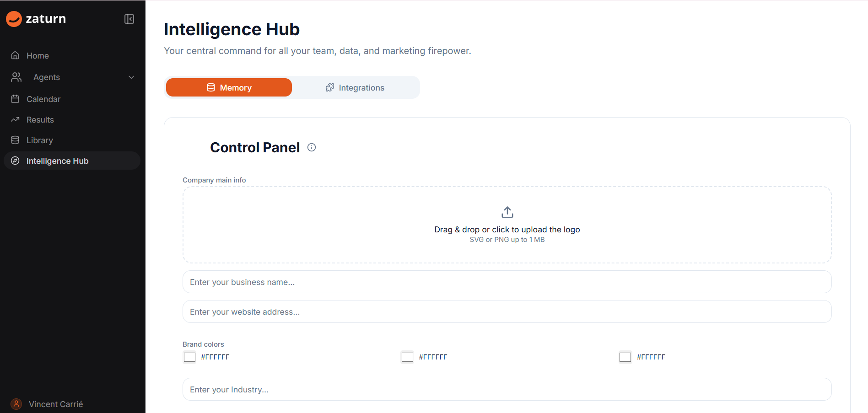Screen dimensions: 868x413
Task: Pick the first brand color swatch
Action: pyautogui.click(x=189, y=357)
